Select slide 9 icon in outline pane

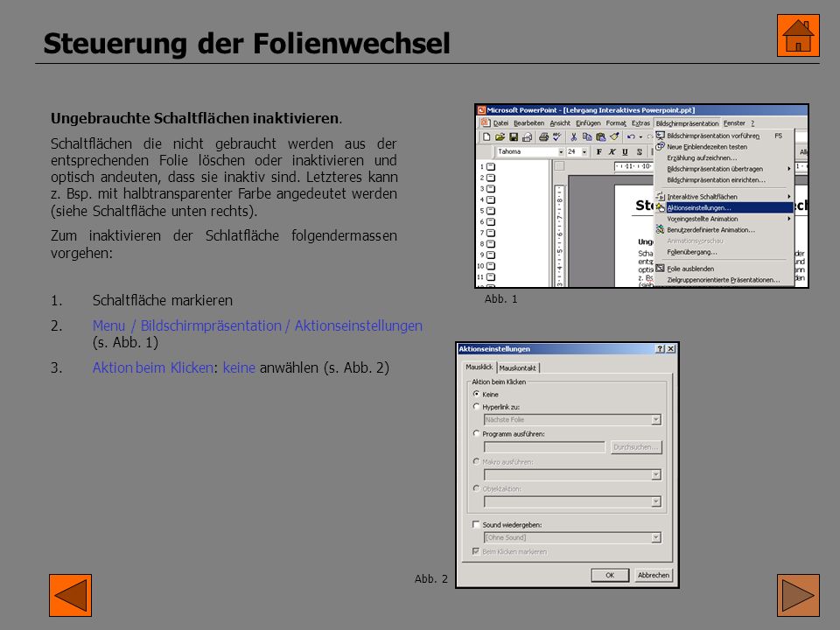(x=491, y=255)
